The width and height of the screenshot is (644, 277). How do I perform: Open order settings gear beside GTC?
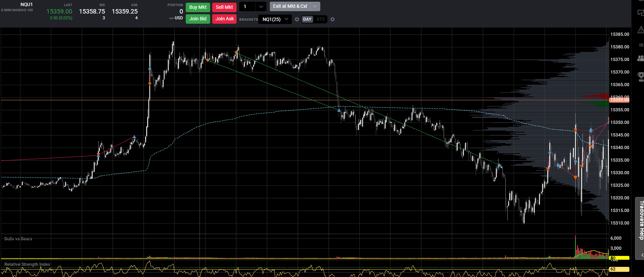pos(333,19)
